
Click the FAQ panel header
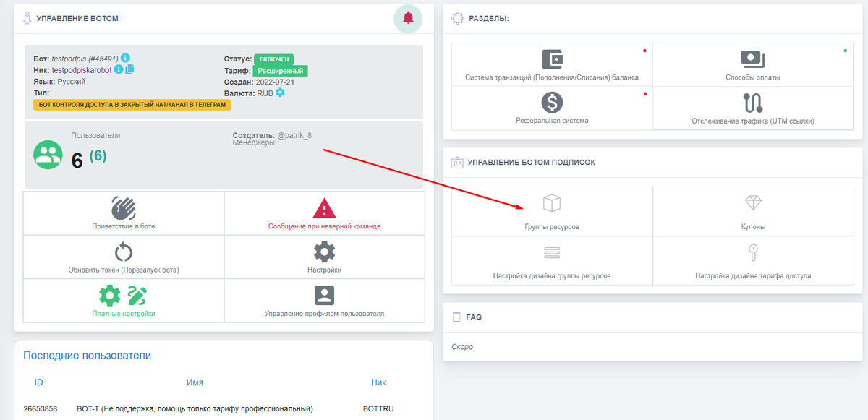click(x=652, y=317)
